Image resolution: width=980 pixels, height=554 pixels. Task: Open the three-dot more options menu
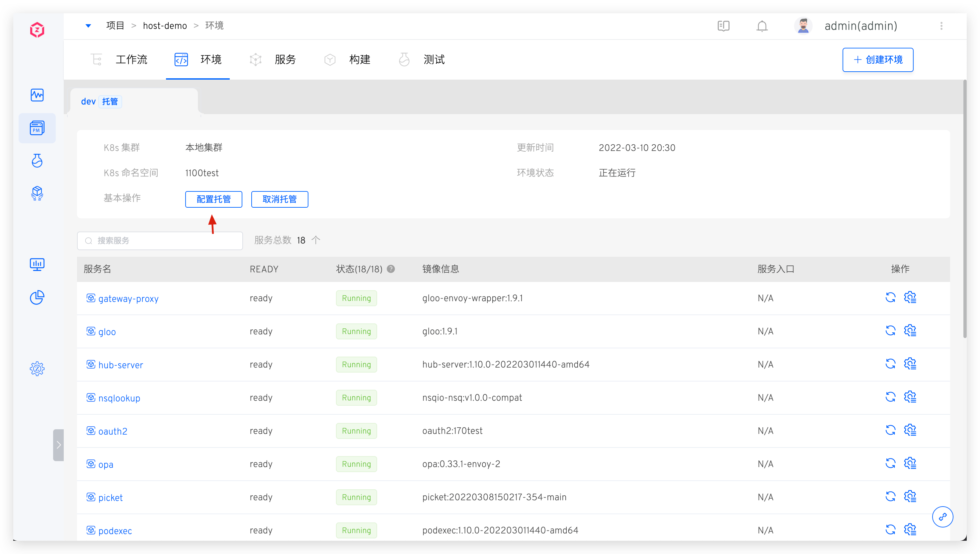pyautogui.click(x=941, y=26)
